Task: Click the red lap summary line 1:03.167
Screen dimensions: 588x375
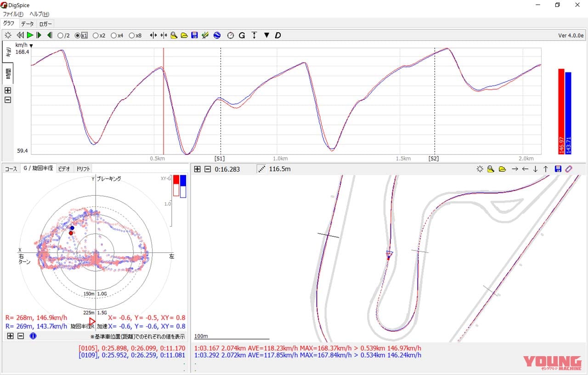Action: pos(307,348)
